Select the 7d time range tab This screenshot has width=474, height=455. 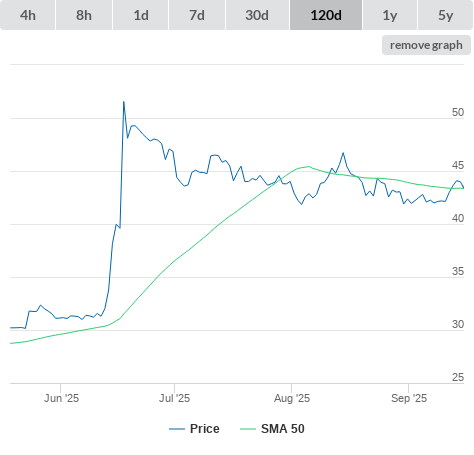click(197, 15)
